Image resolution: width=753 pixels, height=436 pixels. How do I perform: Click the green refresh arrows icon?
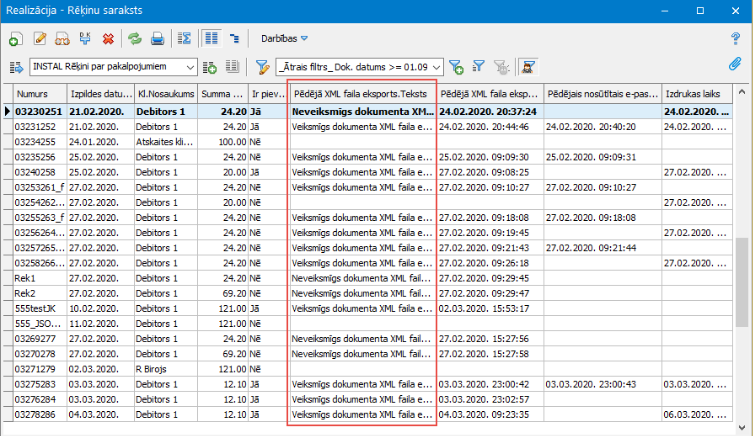(134, 39)
